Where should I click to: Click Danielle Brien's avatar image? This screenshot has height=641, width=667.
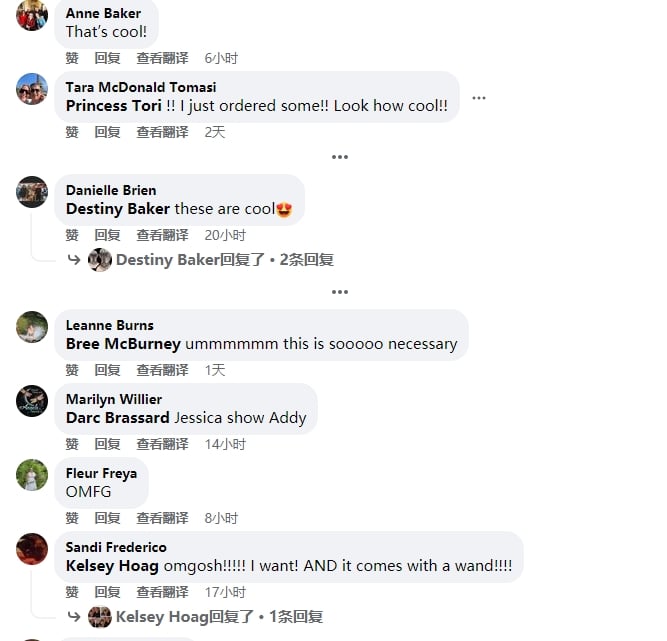[x=32, y=192]
